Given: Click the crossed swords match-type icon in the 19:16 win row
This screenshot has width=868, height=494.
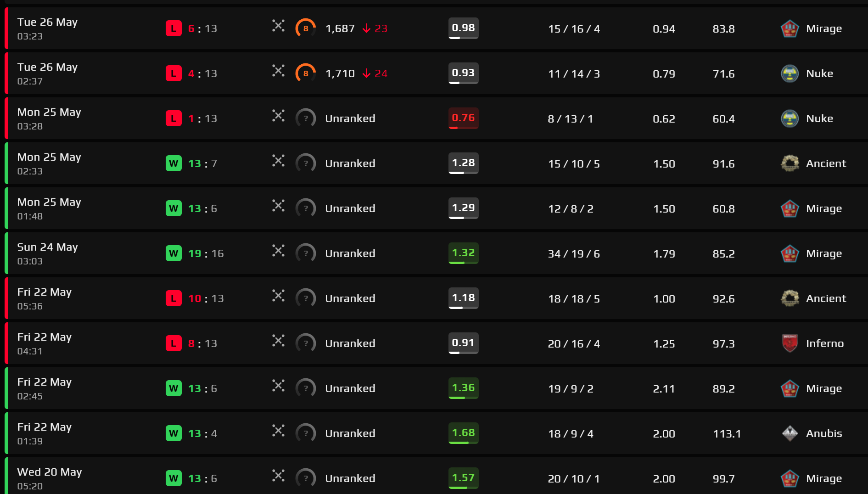Looking at the screenshot, I should pyautogui.click(x=278, y=251).
